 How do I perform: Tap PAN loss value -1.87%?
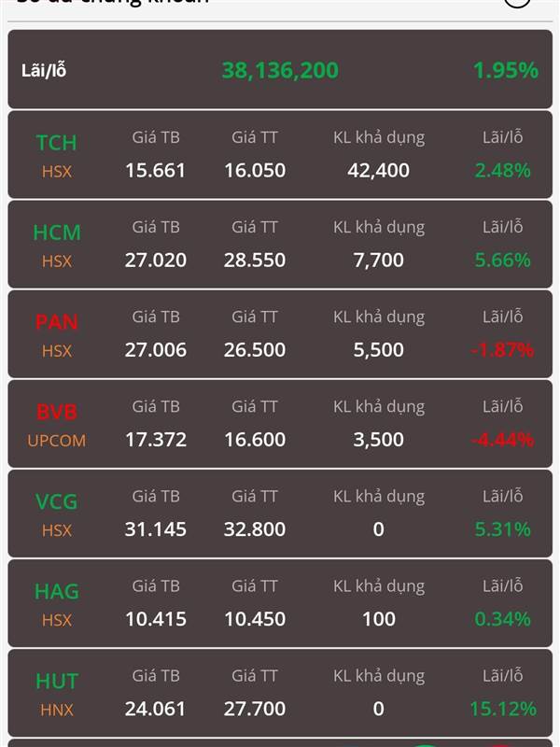[x=502, y=350]
